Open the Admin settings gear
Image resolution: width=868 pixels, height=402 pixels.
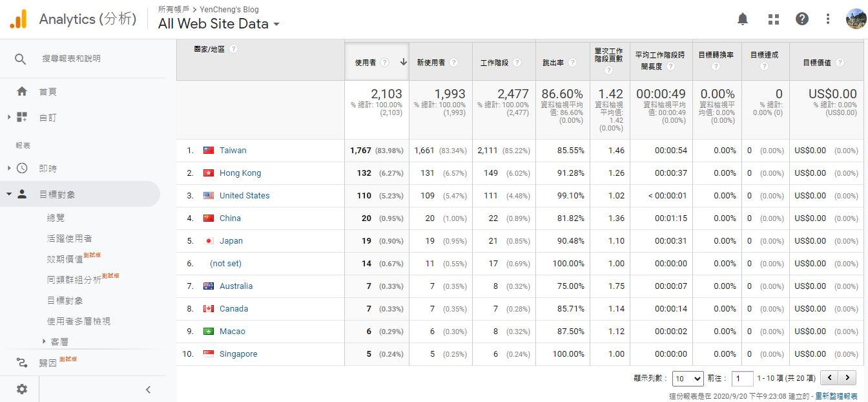(21, 388)
